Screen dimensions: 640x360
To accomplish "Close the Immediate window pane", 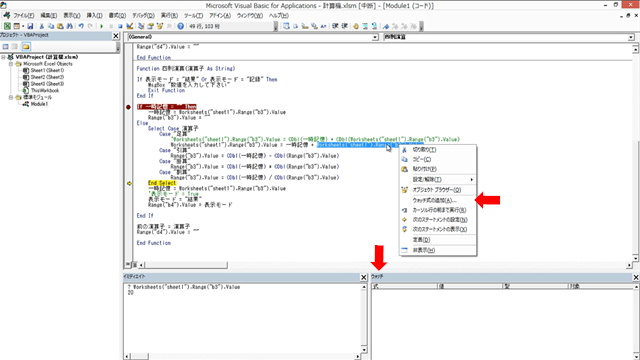I will click(x=364, y=277).
